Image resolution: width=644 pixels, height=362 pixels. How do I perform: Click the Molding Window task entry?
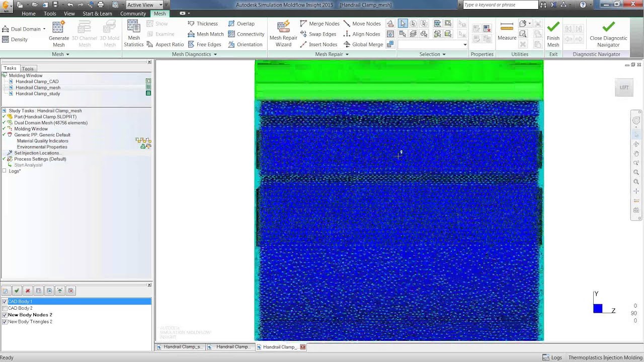point(31,129)
